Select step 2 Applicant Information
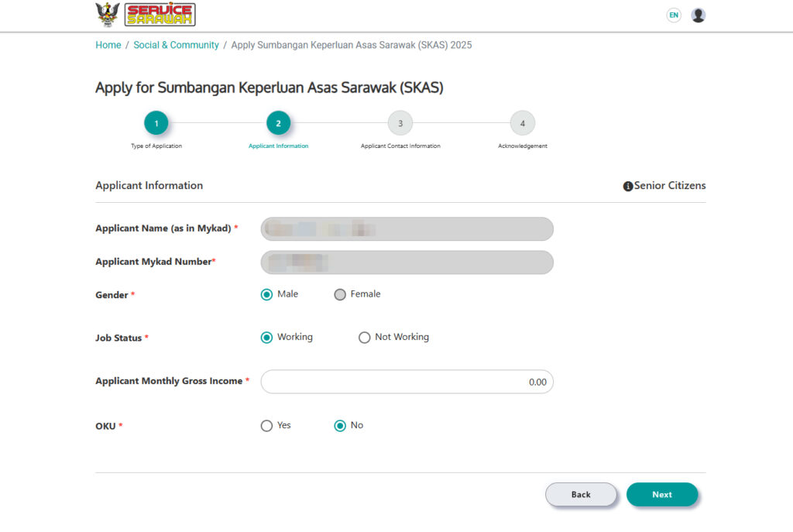 pyautogui.click(x=278, y=123)
